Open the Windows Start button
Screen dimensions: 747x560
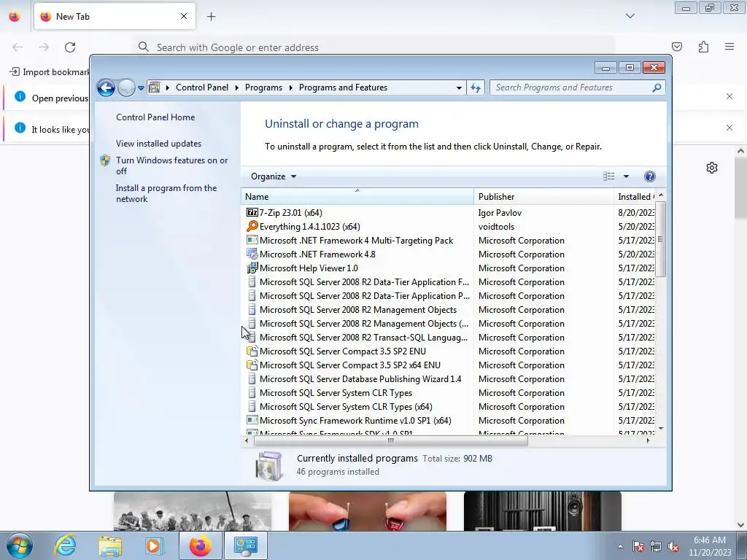tap(20, 545)
